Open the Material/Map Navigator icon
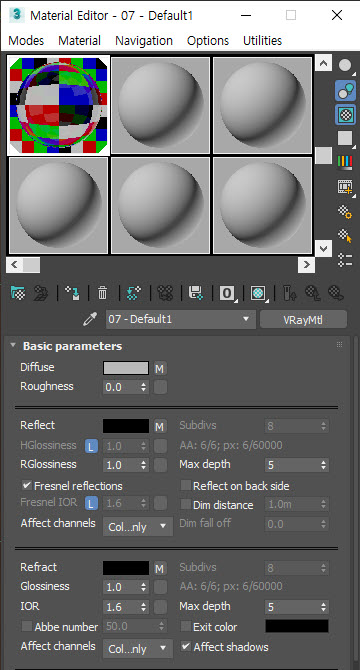The image size is (360, 670). click(345, 259)
